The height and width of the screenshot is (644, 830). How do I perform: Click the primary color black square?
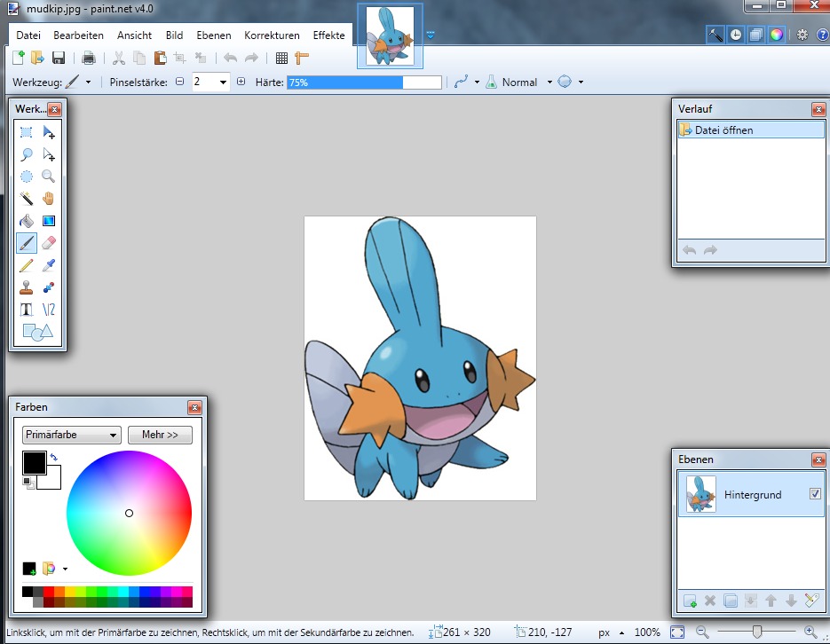pos(35,463)
